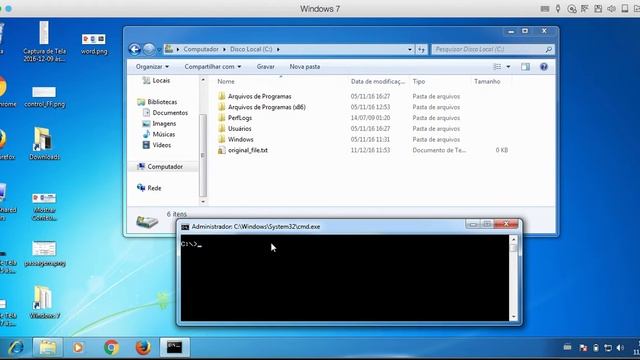Select the Arquivos de Programas (x86) folder
Image resolution: width=640 pixels, height=360 pixels.
point(267,107)
